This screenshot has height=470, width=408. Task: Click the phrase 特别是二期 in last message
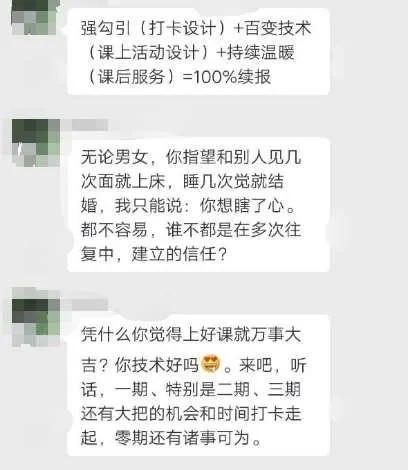(208, 389)
